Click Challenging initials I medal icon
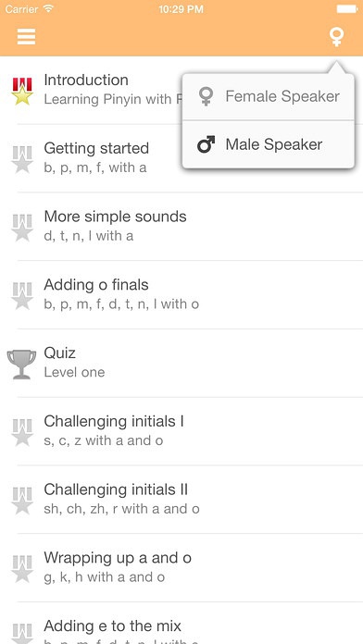363x644 pixels. [x=22, y=432]
